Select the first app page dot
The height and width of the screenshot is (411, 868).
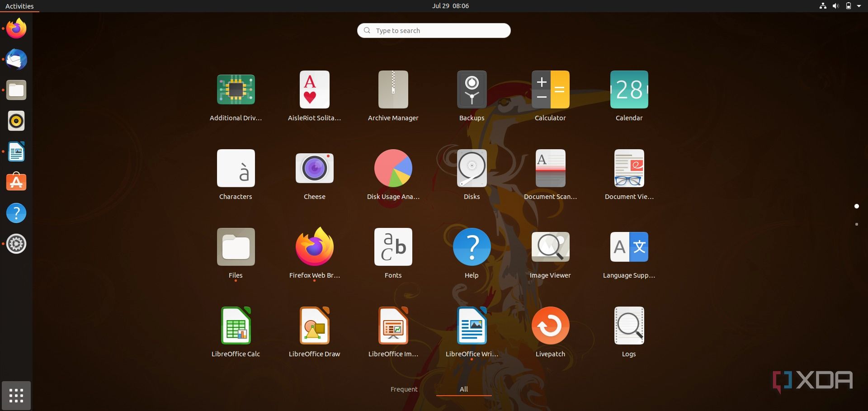pos(856,206)
